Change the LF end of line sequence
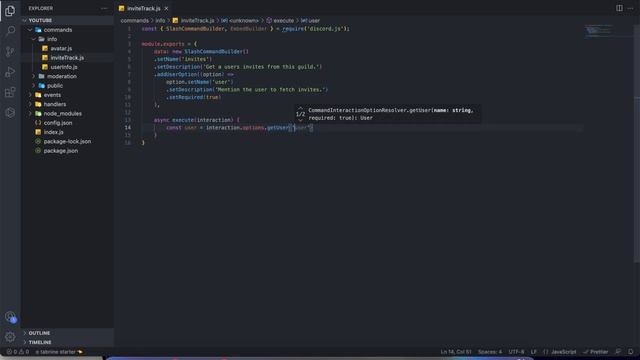The height and width of the screenshot is (360, 640). click(533, 352)
